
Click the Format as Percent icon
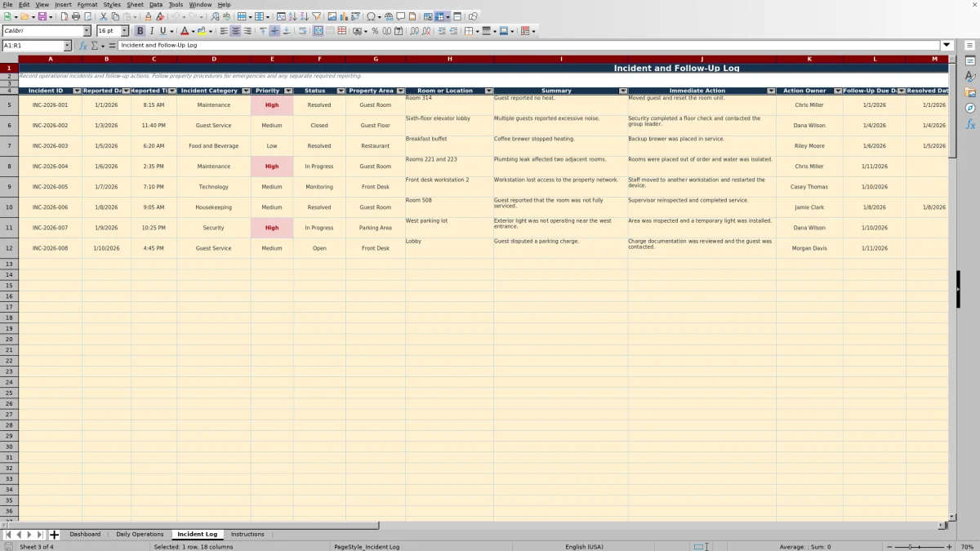tap(375, 31)
